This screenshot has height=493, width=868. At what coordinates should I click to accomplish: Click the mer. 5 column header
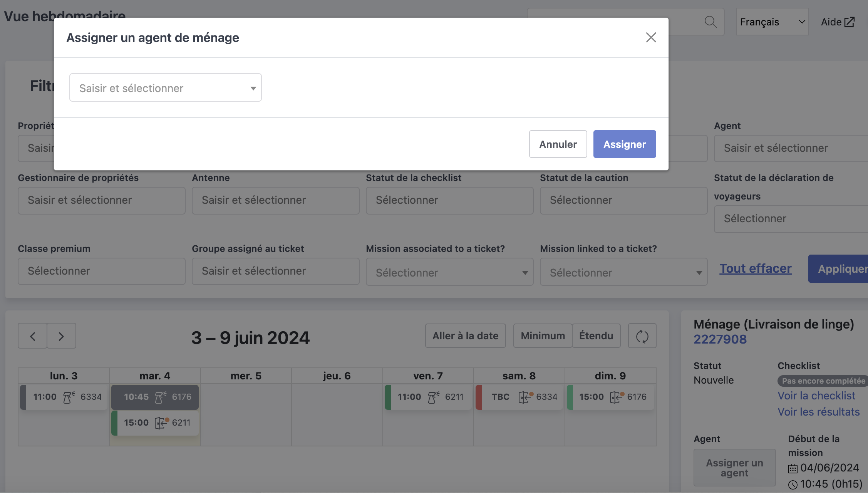pyautogui.click(x=246, y=376)
